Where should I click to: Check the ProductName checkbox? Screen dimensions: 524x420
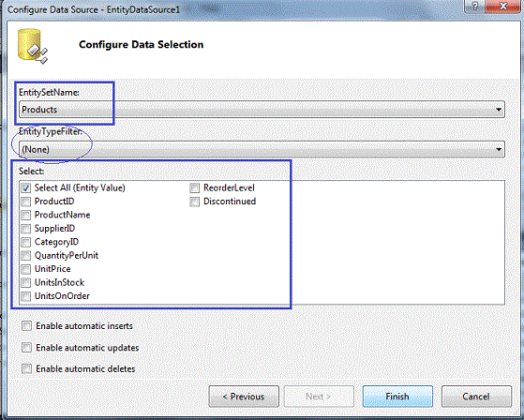point(26,215)
